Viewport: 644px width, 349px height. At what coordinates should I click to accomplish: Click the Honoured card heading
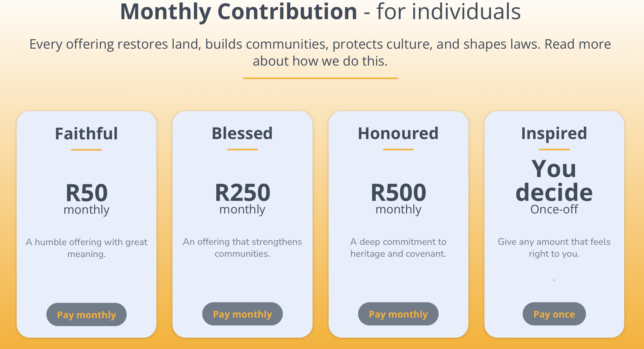[x=398, y=133]
